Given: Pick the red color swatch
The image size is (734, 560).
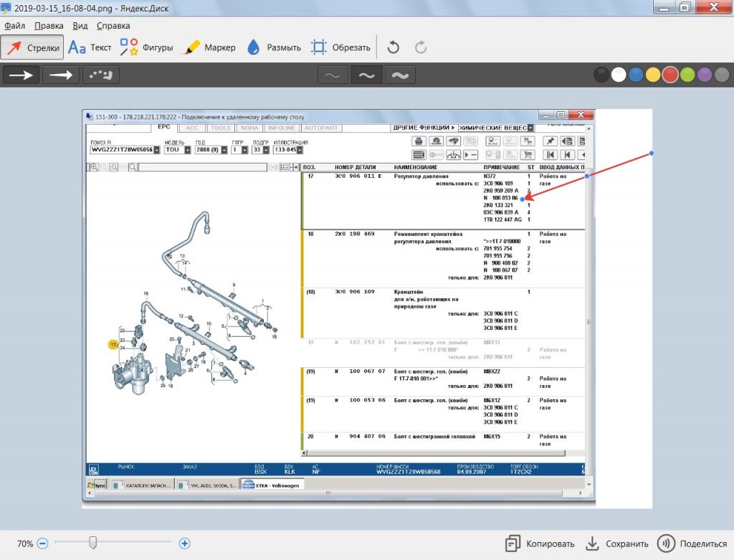Looking at the screenshot, I should click(x=670, y=75).
